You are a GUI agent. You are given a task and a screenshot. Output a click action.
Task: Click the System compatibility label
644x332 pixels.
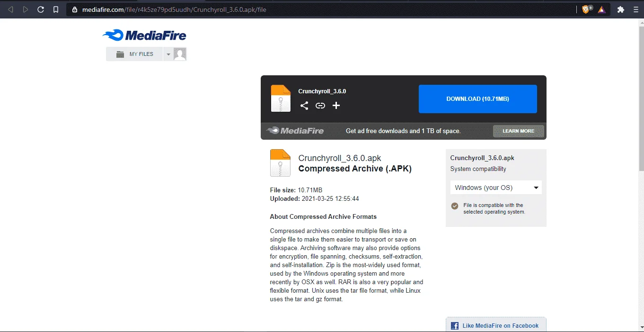click(478, 169)
